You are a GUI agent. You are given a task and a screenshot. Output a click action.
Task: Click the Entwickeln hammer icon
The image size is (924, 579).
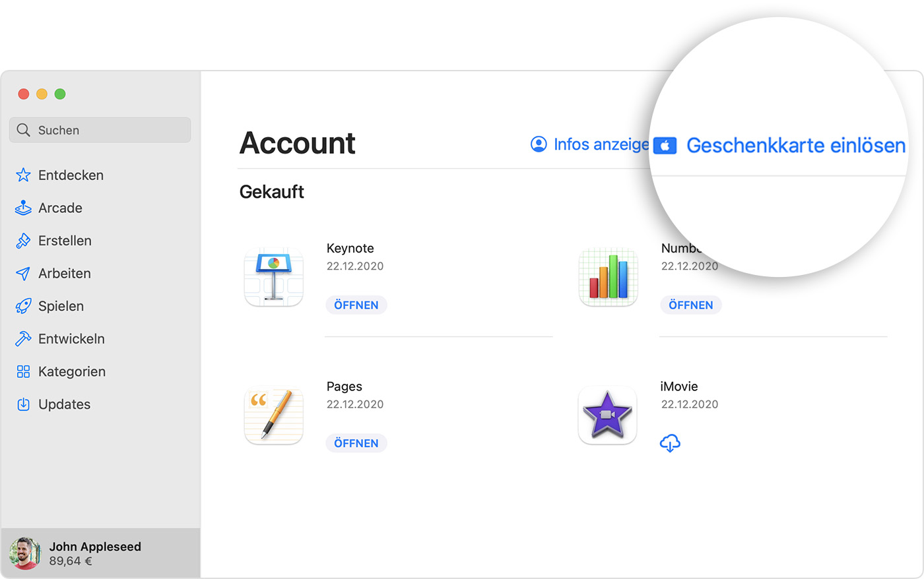(23, 338)
